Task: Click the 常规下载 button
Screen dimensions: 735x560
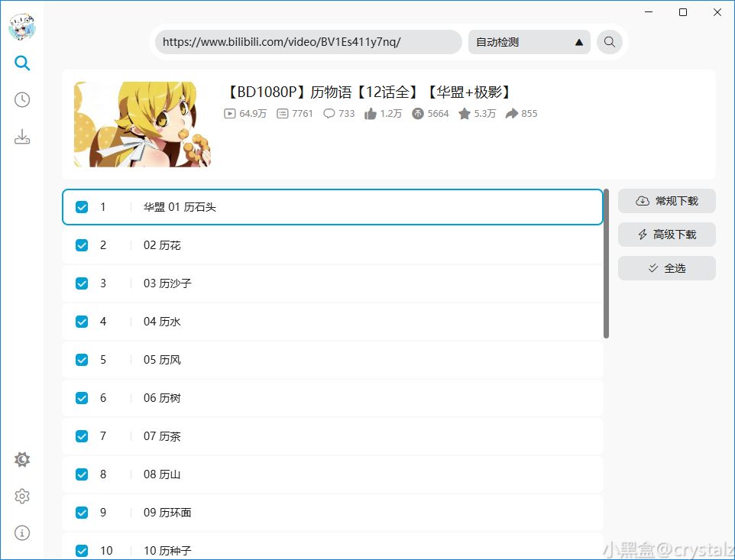Action: click(x=666, y=201)
